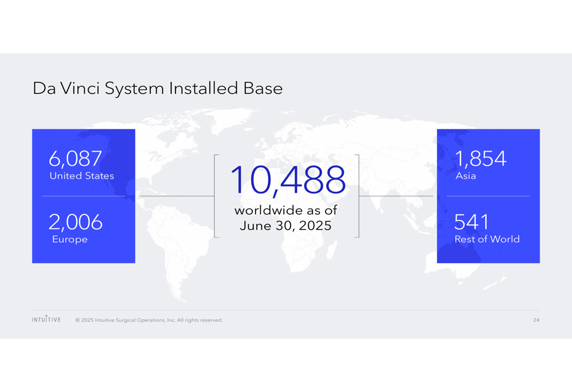Select the 2,006 figure
Image resolution: width=572 pixels, height=392 pixels.
76,222
